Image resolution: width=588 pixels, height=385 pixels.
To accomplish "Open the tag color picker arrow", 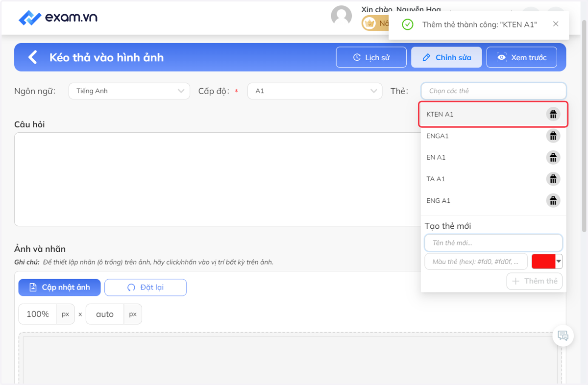I will [559, 262].
